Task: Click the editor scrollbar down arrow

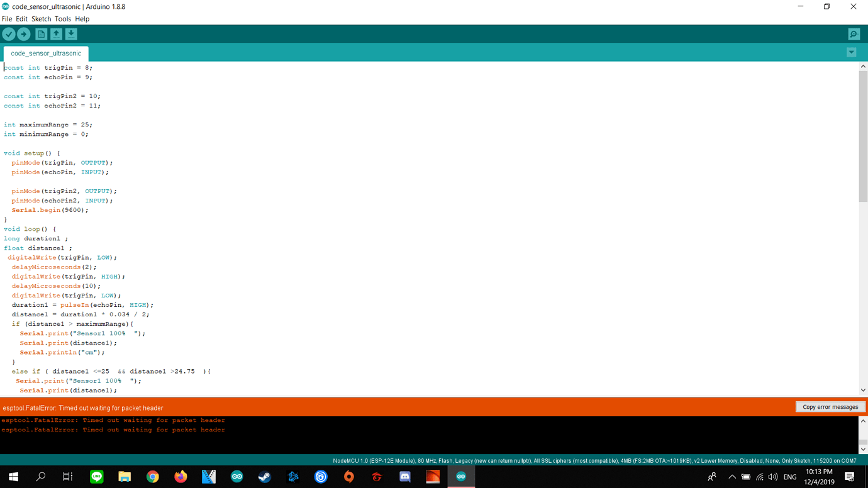Action: point(863,390)
